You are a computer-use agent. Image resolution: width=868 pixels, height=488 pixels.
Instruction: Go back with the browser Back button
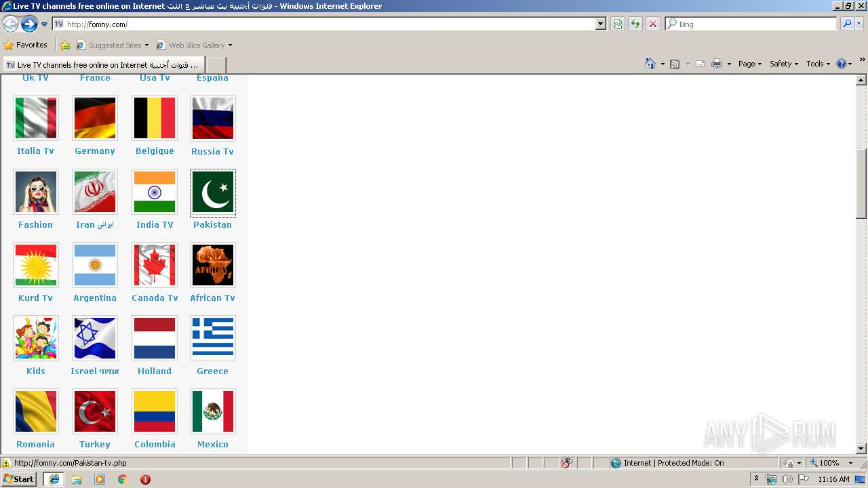point(10,24)
